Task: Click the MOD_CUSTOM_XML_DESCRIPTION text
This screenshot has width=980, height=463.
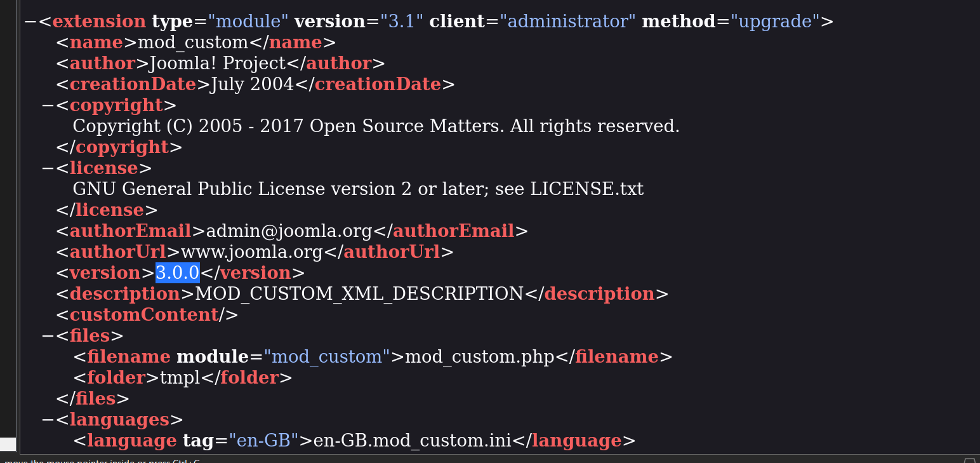Action: coord(359,294)
